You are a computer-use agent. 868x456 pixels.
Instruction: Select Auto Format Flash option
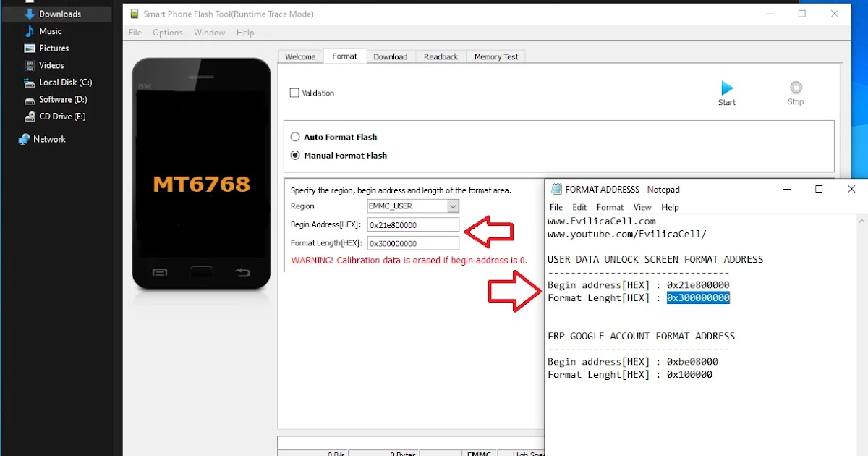coord(295,137)
